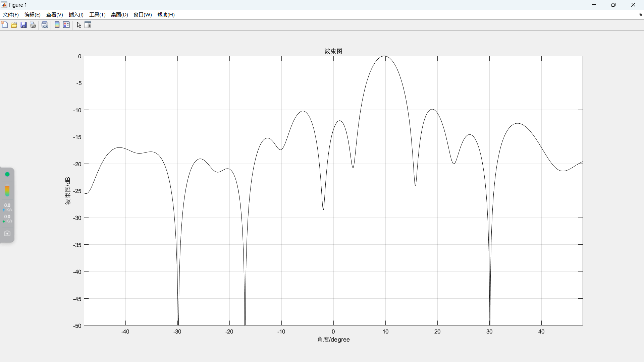Save the figure using floppy icon
This screenshot has height=362, width=644.
point(23,25)
